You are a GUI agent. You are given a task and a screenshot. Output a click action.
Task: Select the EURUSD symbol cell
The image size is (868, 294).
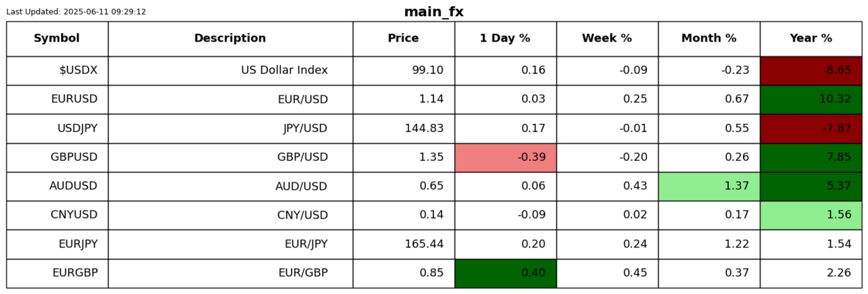click(74, 99)
